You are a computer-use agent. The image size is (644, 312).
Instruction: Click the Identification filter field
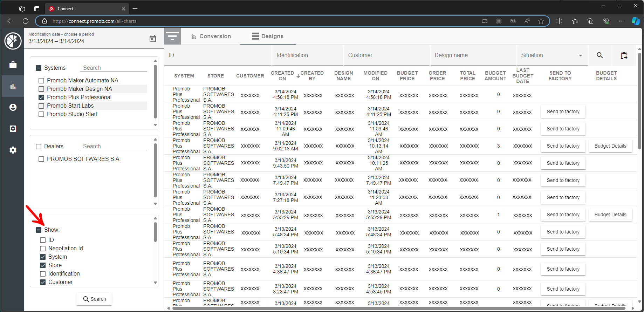pyautogui.click(x=308, y=55)
